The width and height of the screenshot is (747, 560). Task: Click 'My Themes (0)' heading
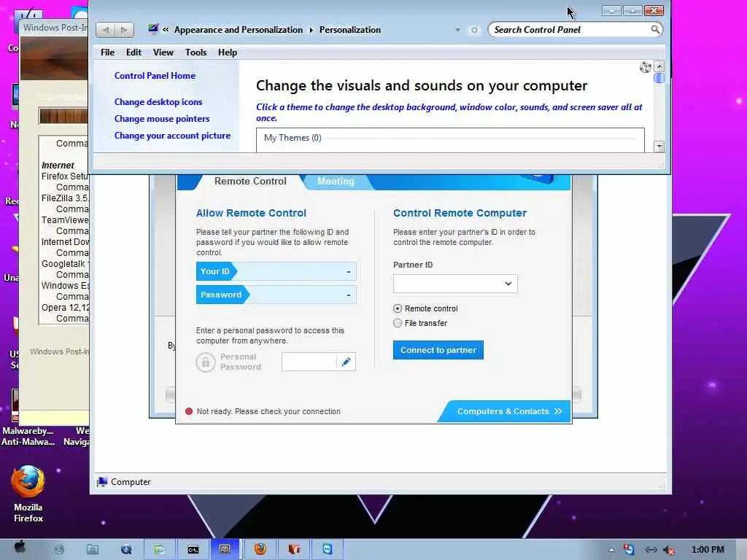point(293,138)
